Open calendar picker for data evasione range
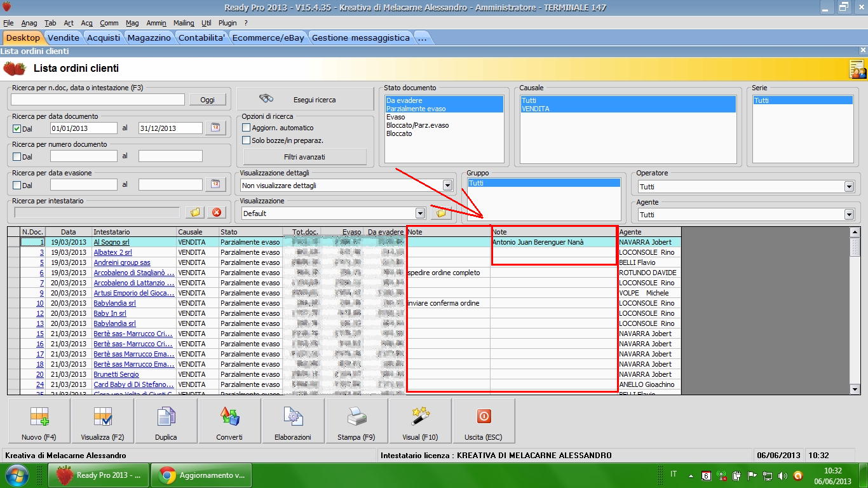868x488 pixels. pyautogui.click(x=215, y=184)
